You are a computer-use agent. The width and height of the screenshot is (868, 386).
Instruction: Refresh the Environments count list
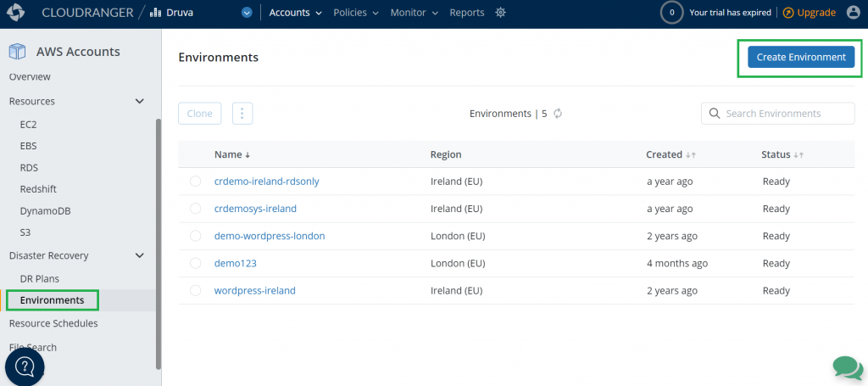pyautogui.click(x=559, y=114)
